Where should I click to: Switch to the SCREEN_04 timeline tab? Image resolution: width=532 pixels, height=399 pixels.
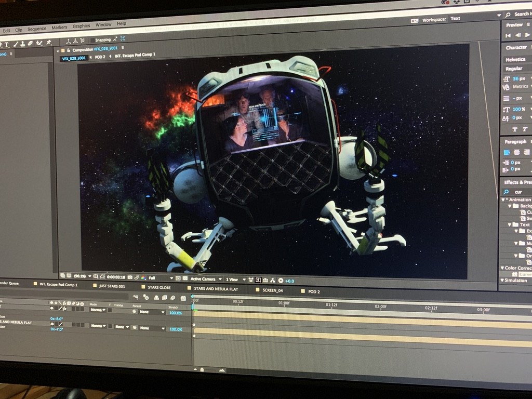pos(272,290)
